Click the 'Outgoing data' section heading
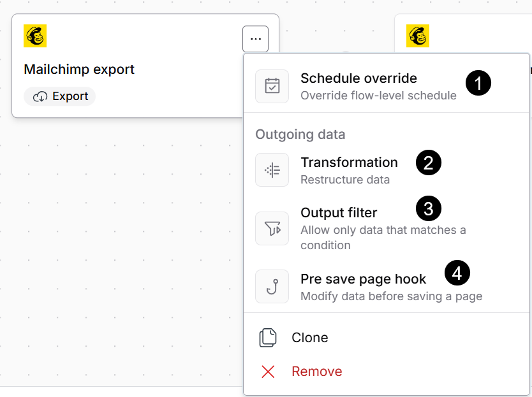The height and width of the screenshot is (397, 532). click(x=300, y=134)
